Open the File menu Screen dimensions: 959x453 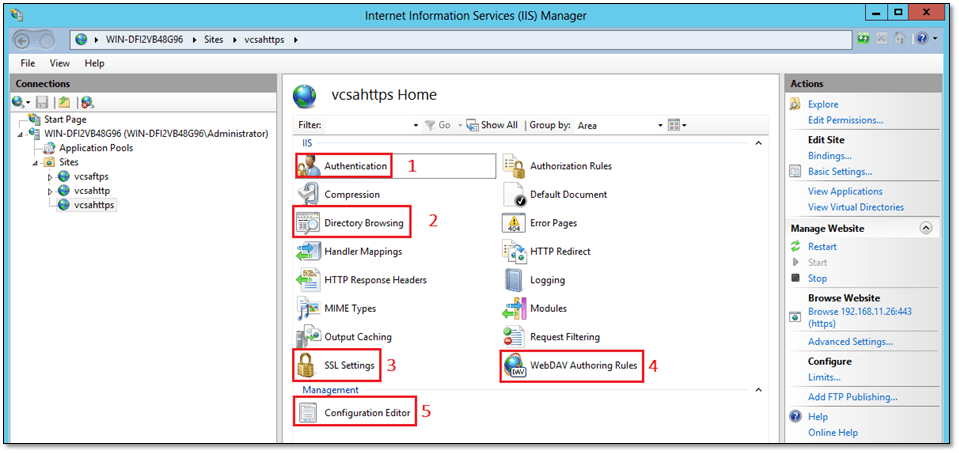28,63
